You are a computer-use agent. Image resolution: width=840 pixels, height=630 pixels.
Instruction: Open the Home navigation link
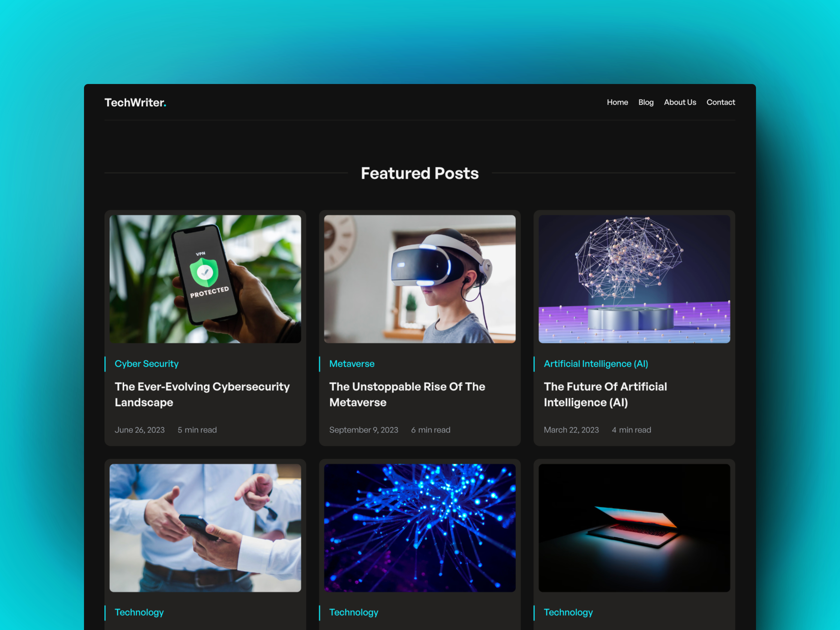click(617, 102)
